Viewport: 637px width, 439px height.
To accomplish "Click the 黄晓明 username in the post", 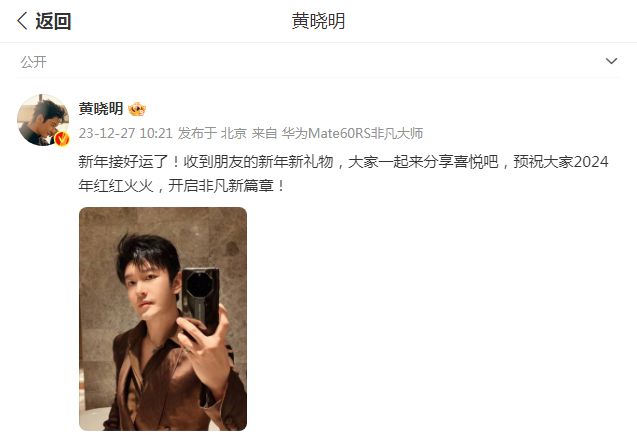I will [101, 108].
